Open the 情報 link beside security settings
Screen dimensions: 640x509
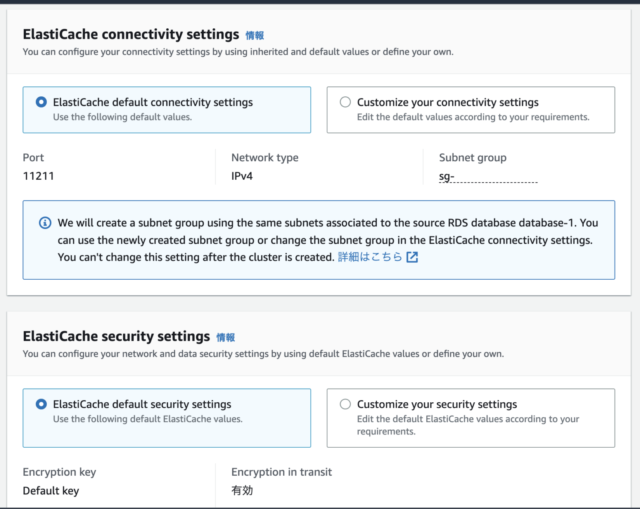(x=226, y=338)
